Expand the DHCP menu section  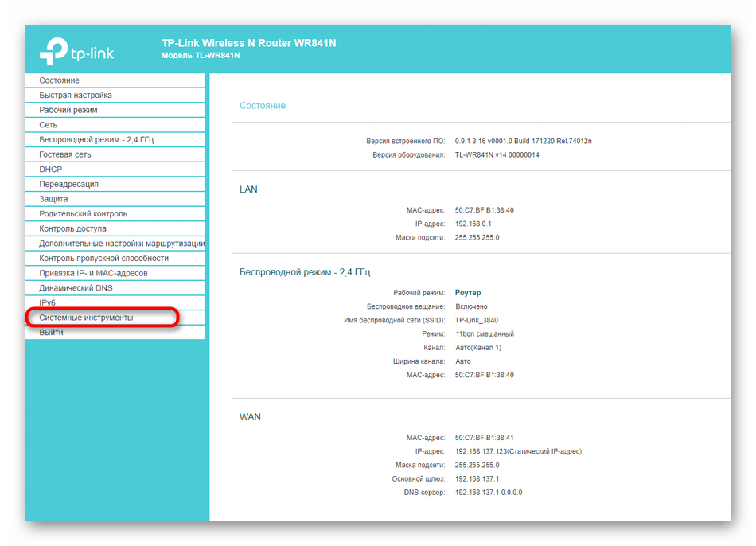(51, 170)
